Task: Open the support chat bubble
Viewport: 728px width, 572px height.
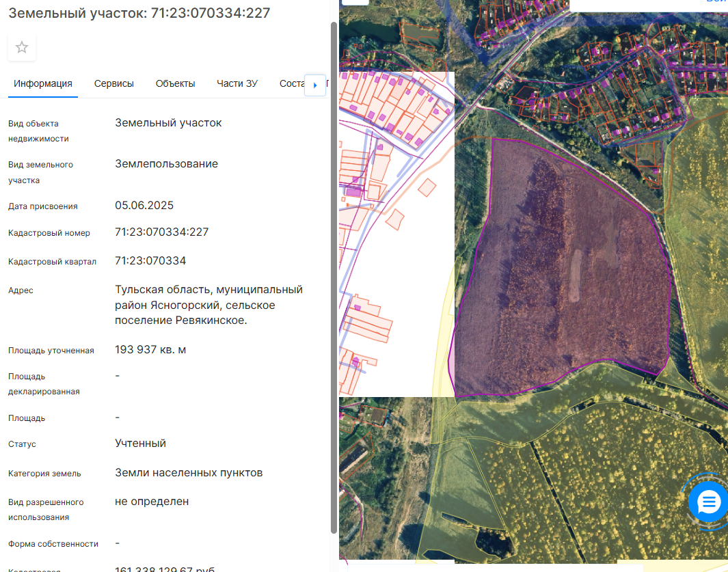Action: coord(707,502)
